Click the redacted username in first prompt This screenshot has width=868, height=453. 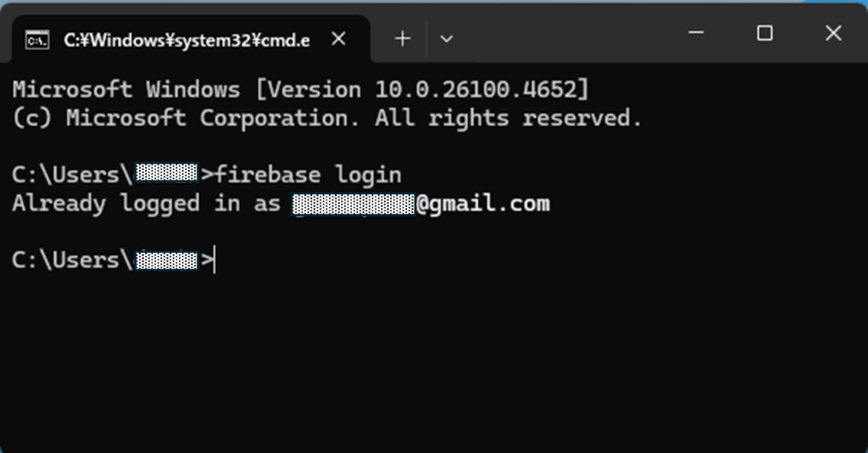point(166,173)
